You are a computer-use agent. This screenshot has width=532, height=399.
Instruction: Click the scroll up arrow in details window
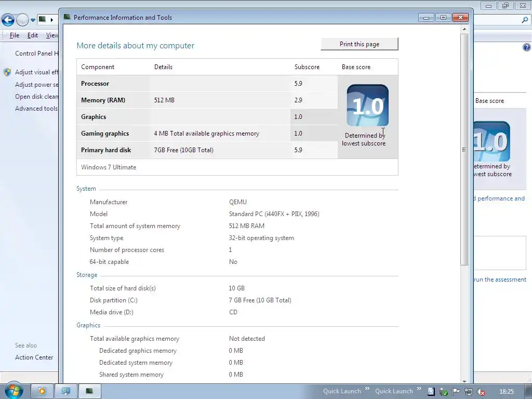pos(464,29)
